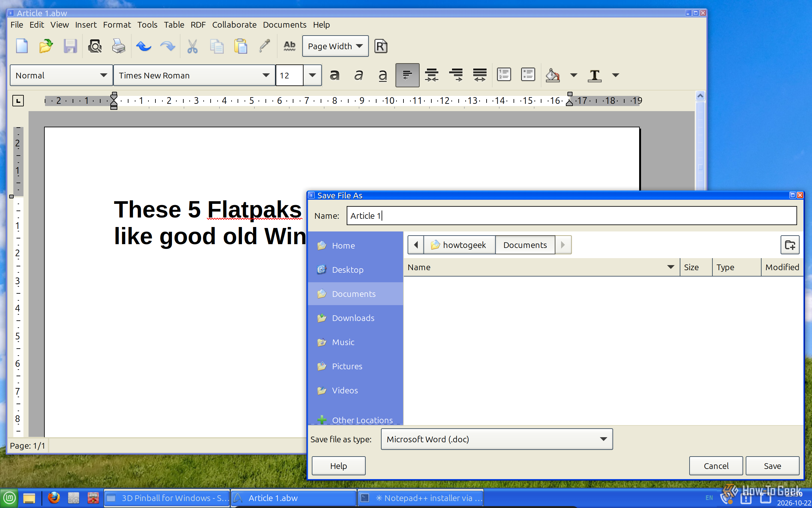Open Print Preview icon in toolbar
Image resolution: width=812 pixels, height=508 pixels.
coord(95,46)
